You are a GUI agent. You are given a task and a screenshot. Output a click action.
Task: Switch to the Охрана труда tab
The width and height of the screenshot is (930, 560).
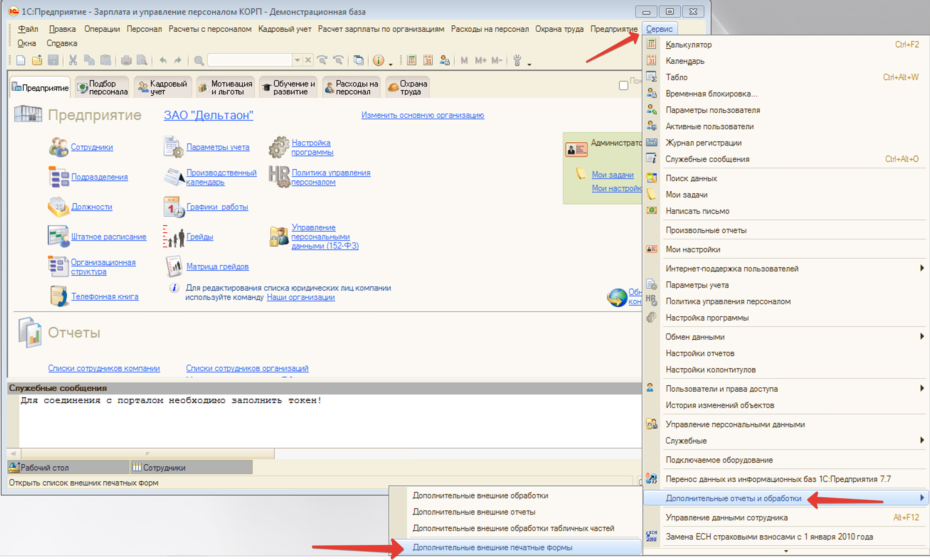407,88
